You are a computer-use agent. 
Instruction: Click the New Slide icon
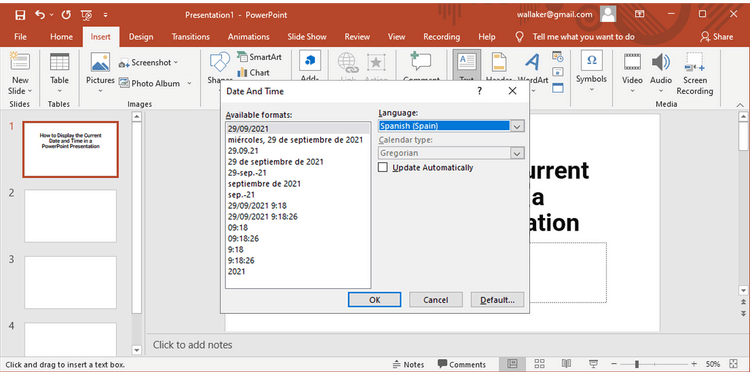point(20,62)
